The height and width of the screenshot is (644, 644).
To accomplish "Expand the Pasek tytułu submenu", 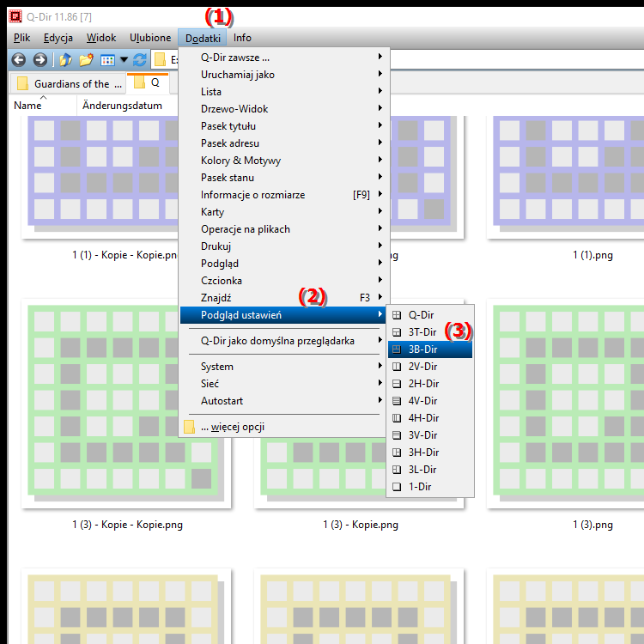I will tap(284, 126).
